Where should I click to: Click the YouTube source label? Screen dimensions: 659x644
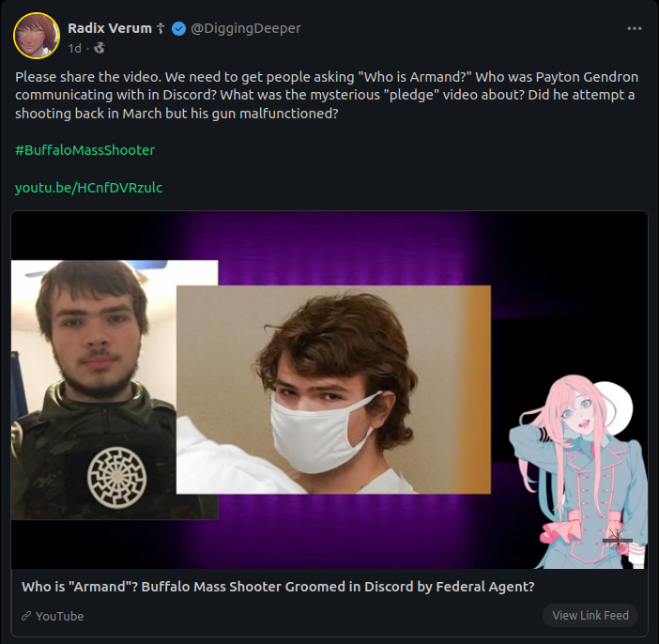tap(60, 616)
